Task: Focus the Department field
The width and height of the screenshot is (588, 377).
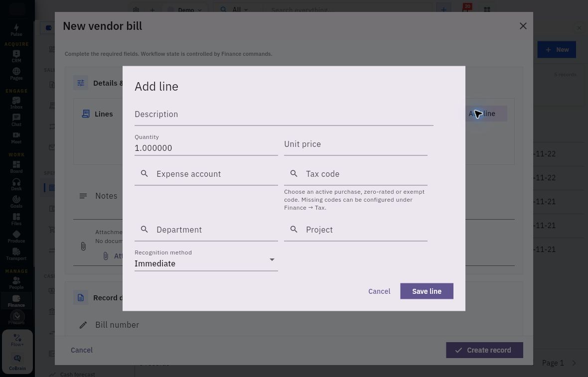Action: pyautogui.click(x=206, y=230)
